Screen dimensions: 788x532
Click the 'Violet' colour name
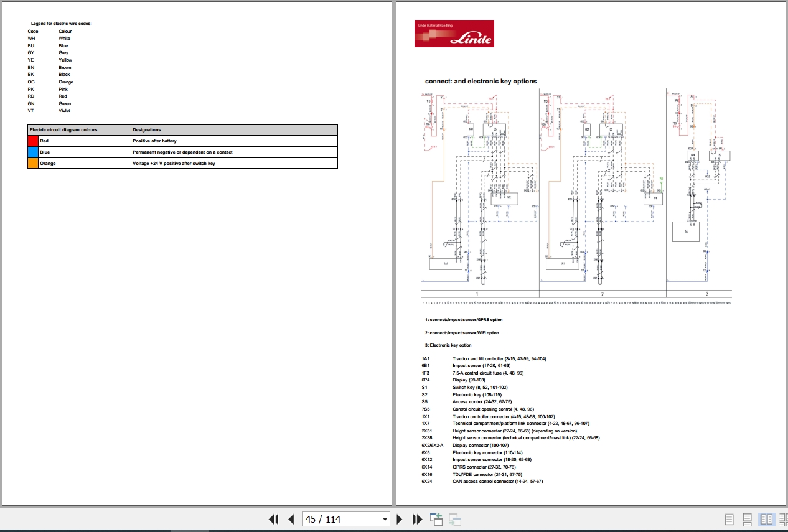(64, 111)
